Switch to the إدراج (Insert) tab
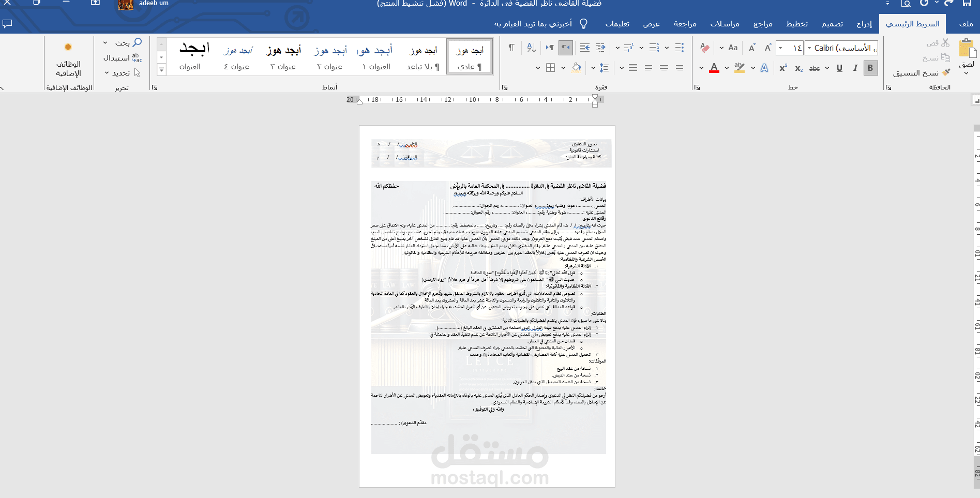The width and height of the screenshot is (980, 498). (864, 24)
